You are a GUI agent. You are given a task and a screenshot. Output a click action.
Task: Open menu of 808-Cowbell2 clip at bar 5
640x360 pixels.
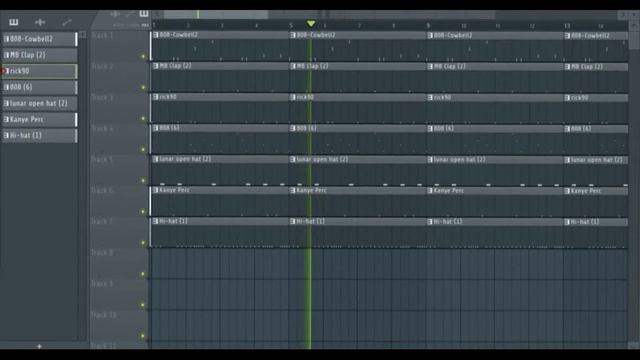point(293,35)
